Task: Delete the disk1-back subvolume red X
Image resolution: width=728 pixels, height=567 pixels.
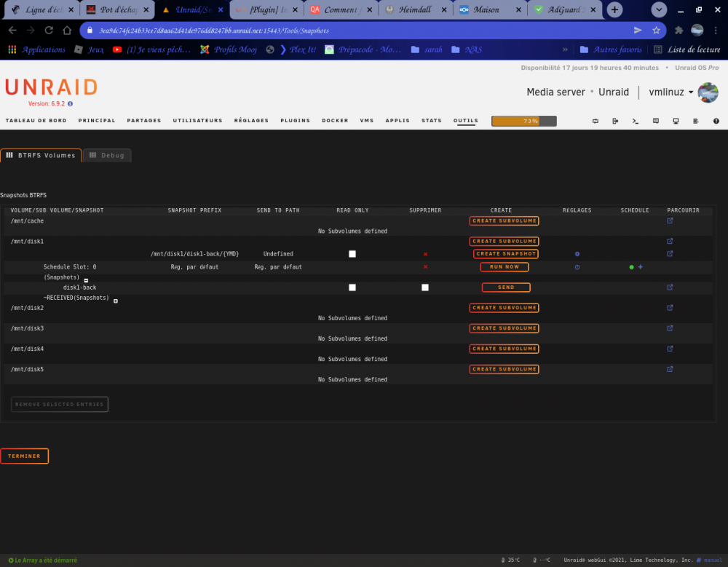Action: click(425, 254)
